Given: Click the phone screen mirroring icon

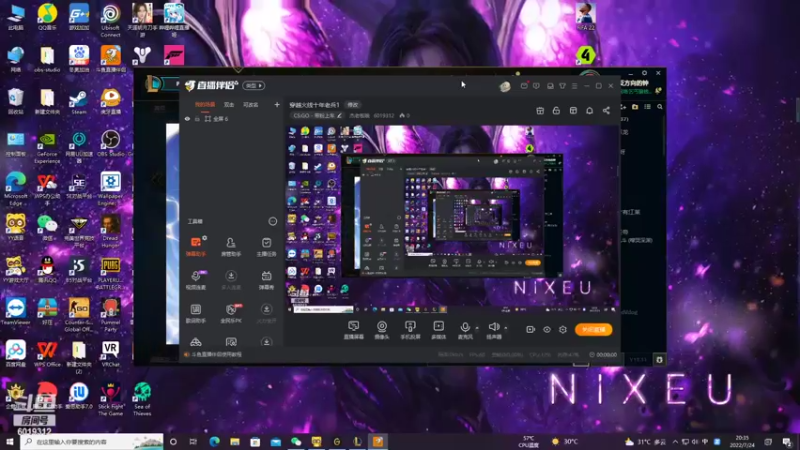Looking at the screenshot, I should (x=410, y=330).
